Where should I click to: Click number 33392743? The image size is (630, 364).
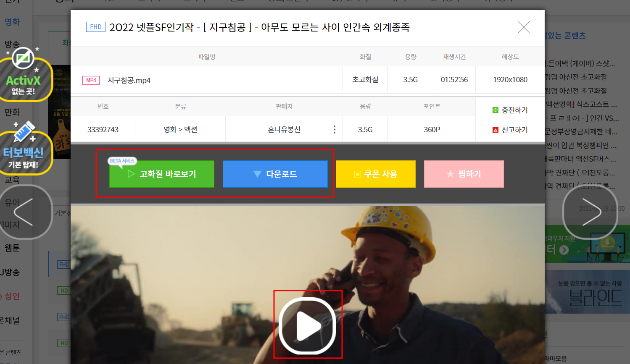(103, 129)
